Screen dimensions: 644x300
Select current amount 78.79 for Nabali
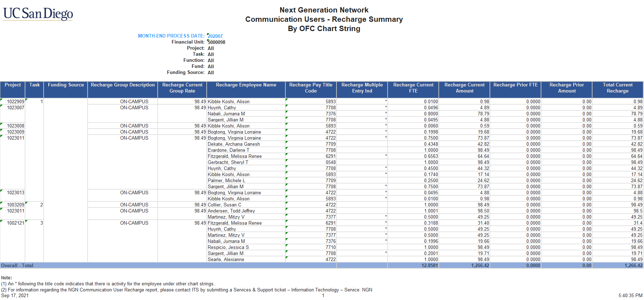pos(483,114)
